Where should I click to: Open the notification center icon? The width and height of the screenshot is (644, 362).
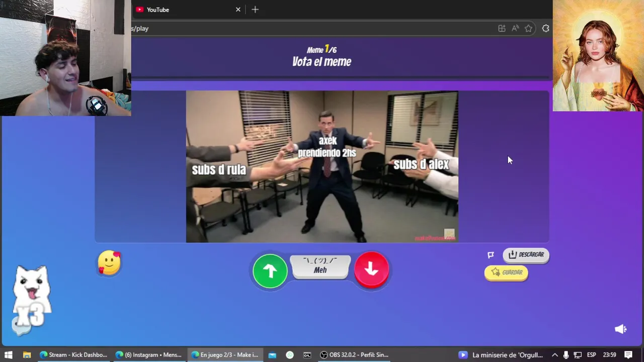pos(628,355)
